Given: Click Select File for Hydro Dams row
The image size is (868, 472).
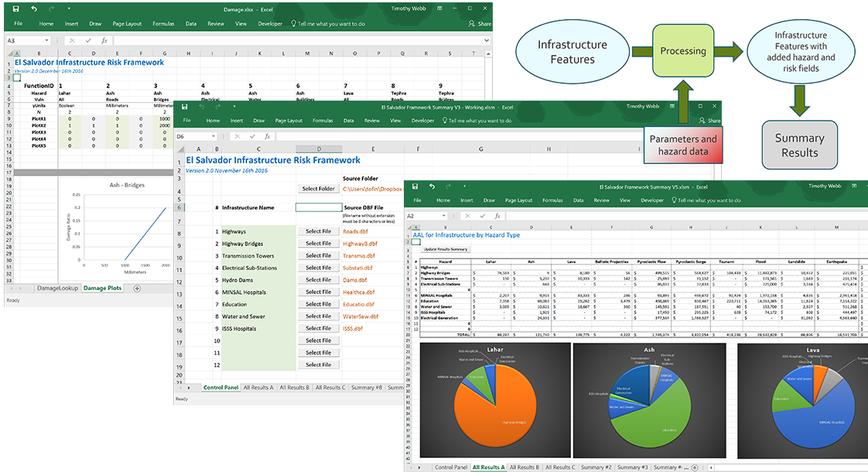Looking at the screenshot, I should (x=318, y=280).
